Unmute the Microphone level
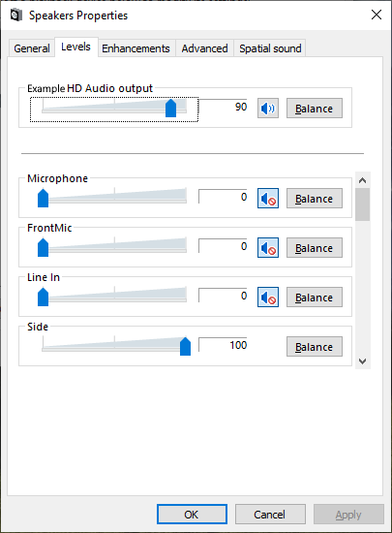Viewport: 392px width, 533px height. click(x=268, y=198)
